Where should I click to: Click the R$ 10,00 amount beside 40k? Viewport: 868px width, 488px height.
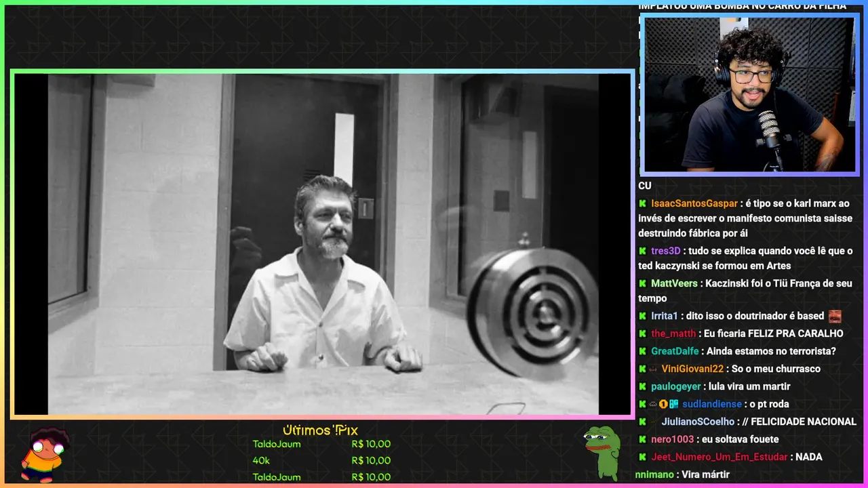[x=371, y=460]
